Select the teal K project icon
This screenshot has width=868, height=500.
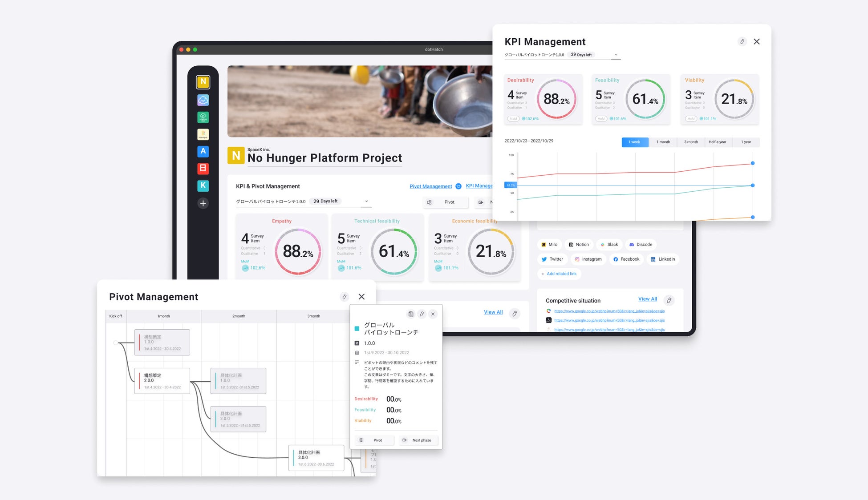click(203, 185)
